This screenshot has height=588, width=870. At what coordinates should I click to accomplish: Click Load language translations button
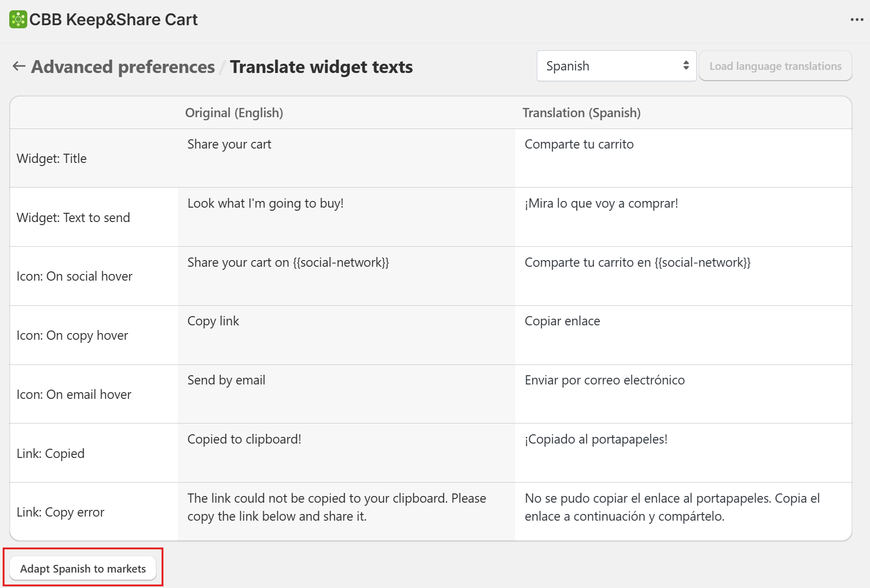coord(775,66)
